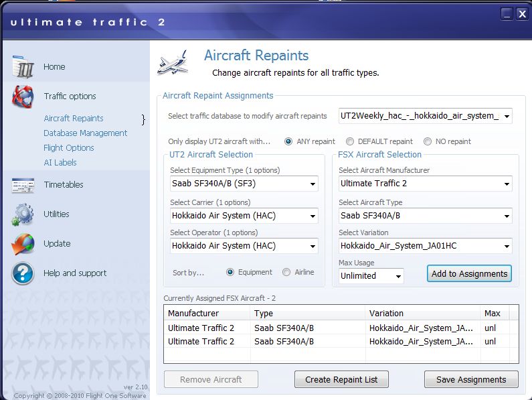
Task: Click the Timetables icon
Action: [x=23, y=185]
